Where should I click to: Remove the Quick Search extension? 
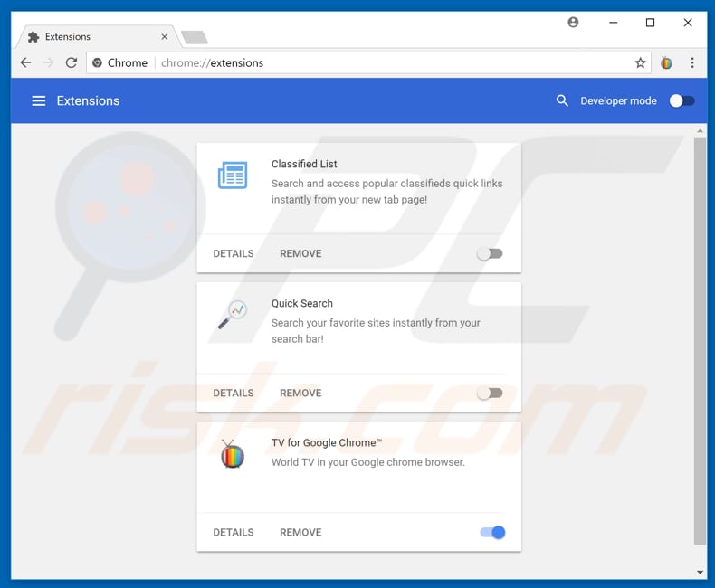point(300,393)
